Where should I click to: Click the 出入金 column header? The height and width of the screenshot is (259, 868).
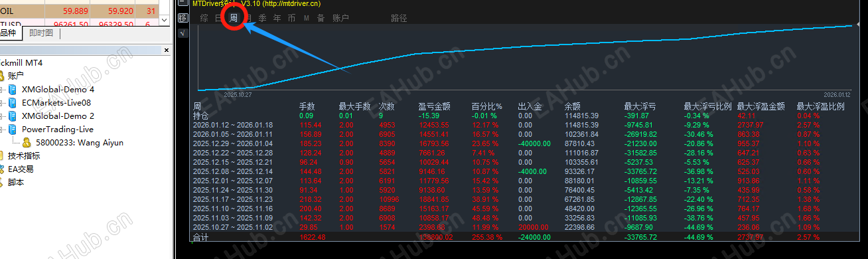pos(530,106)
